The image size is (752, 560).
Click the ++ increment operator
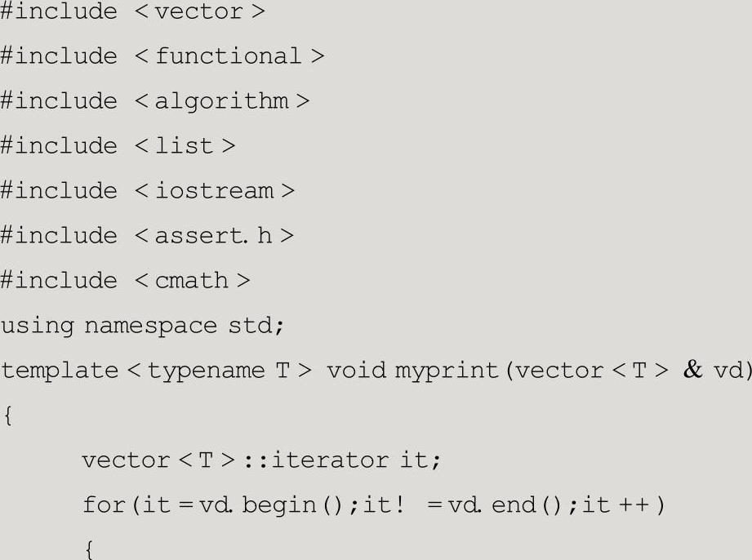(639, 505)
